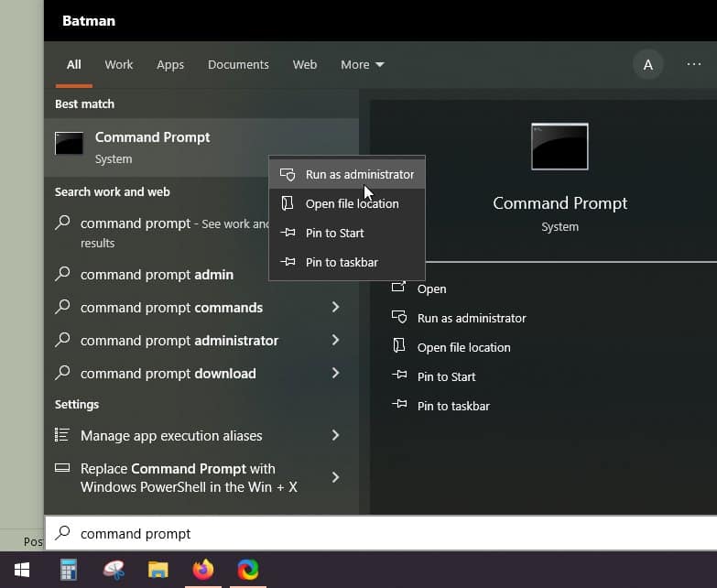Select 'command prompt - See work and web results' suggestion
This screenshot has width=717, height=588.
point(157,233)
